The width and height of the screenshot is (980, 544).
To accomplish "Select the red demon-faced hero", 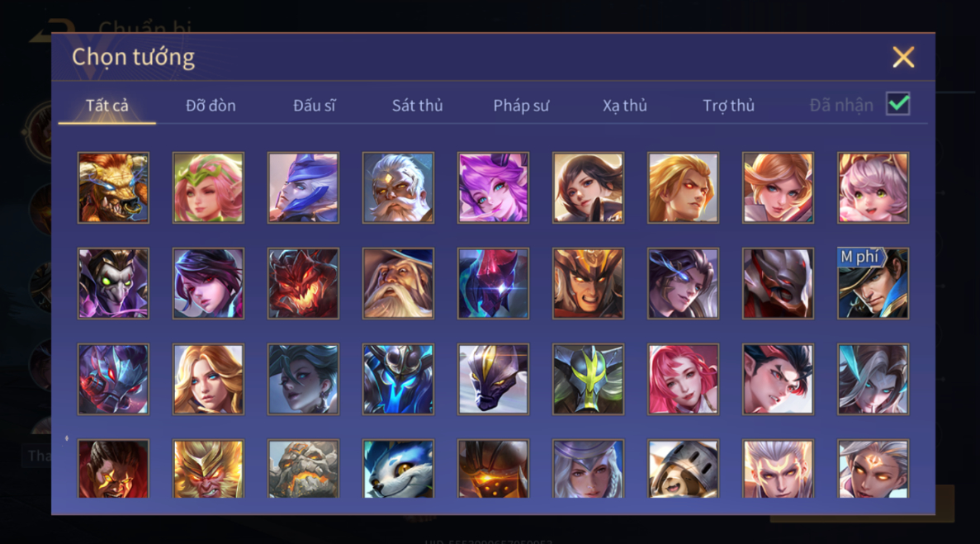I will (303, 283).
